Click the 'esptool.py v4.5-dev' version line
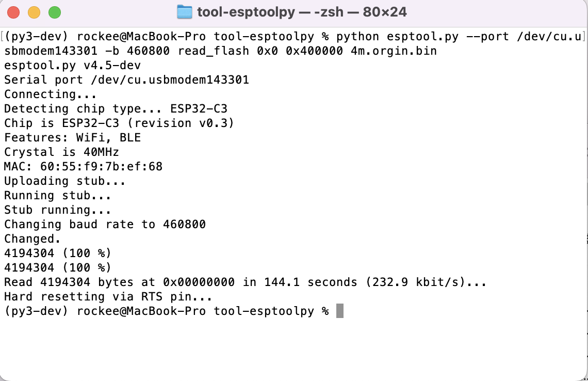The height and width of the screenshot is (381, 588). click(72, 66)
